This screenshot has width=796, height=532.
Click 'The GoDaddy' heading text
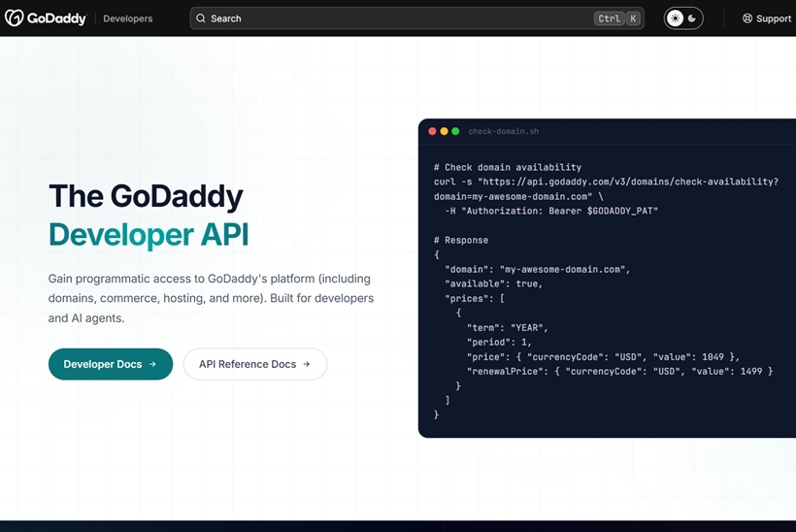147,196
